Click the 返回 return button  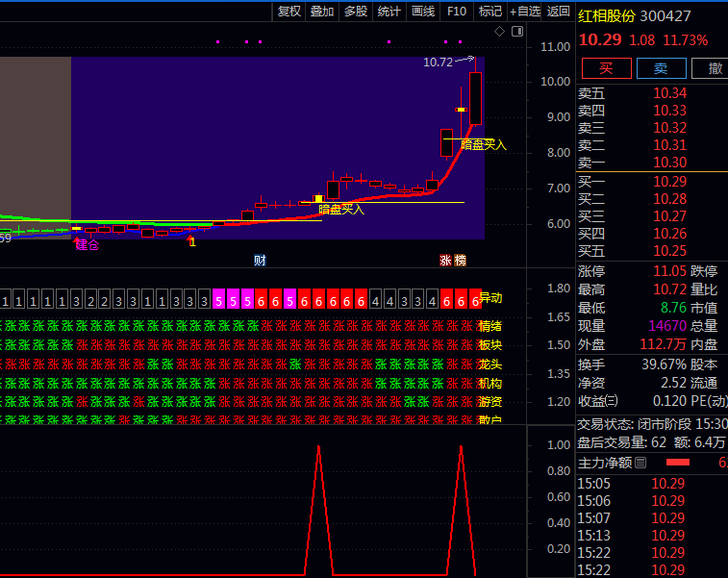click(x=558, y=12)
